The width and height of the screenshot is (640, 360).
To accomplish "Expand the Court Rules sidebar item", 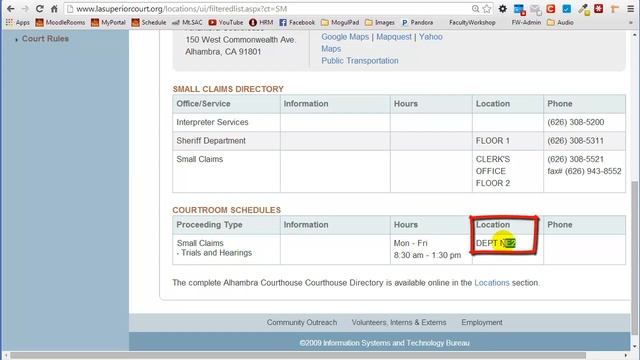I will (x=45, y=39).
